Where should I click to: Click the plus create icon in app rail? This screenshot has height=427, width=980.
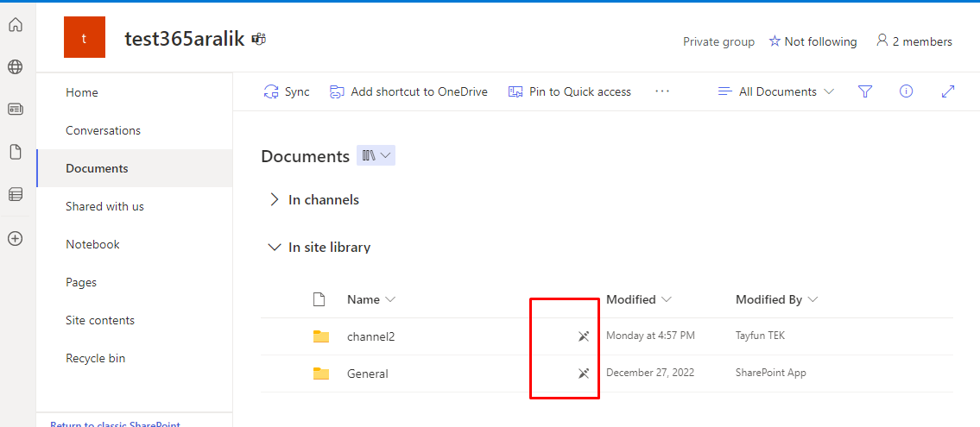click(15, 238)
